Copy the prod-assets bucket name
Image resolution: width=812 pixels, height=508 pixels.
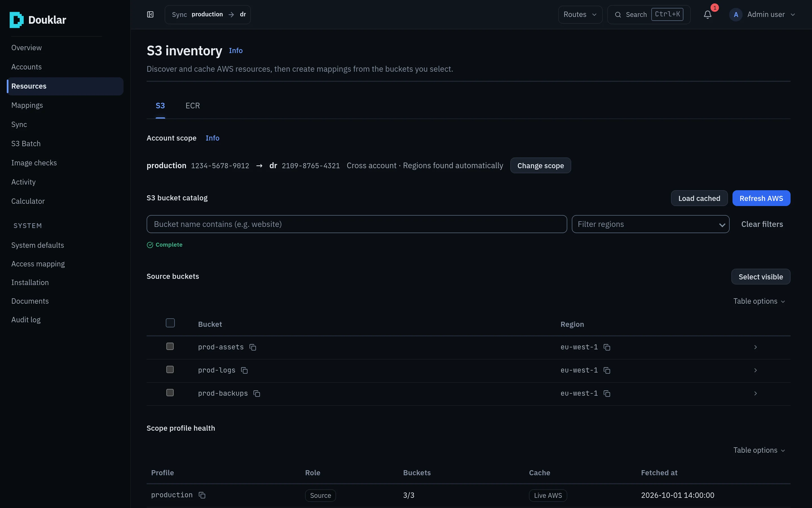[253, 347]
